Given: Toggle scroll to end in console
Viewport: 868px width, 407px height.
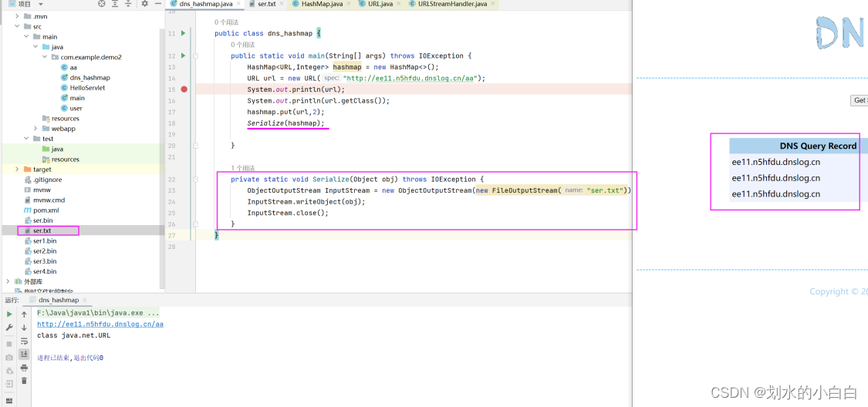Looking at the screenshot, I should 24,354.
